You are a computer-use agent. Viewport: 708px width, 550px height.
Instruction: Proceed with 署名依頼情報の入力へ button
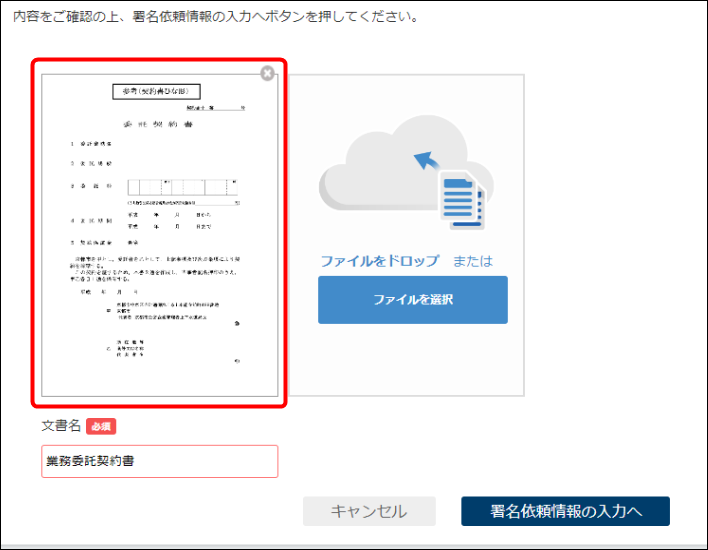point(565,511)
